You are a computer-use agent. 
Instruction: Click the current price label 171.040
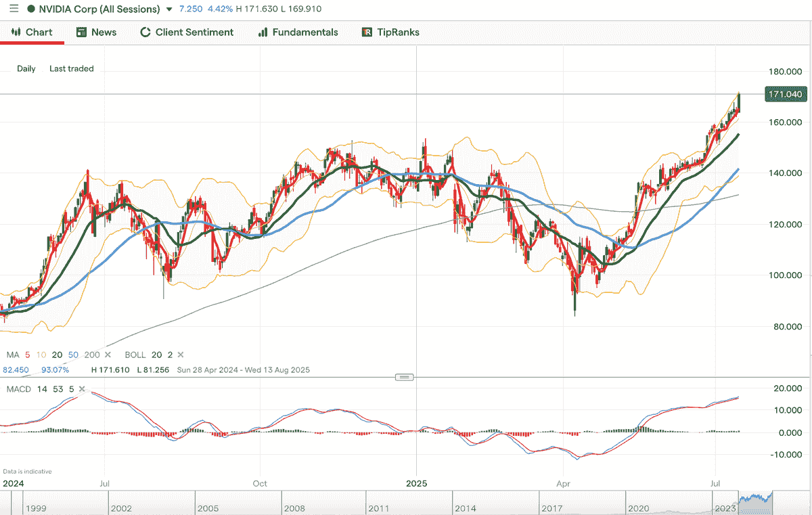(786, 95)
